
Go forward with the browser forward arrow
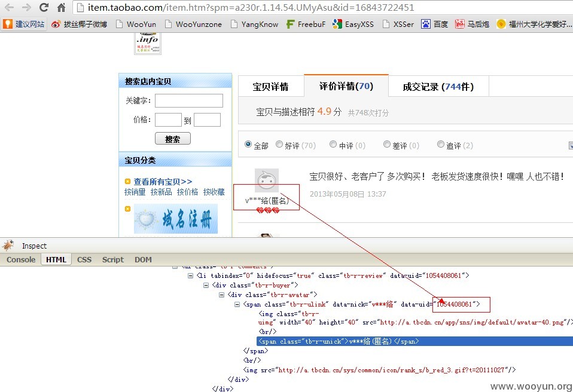(26, 7)
